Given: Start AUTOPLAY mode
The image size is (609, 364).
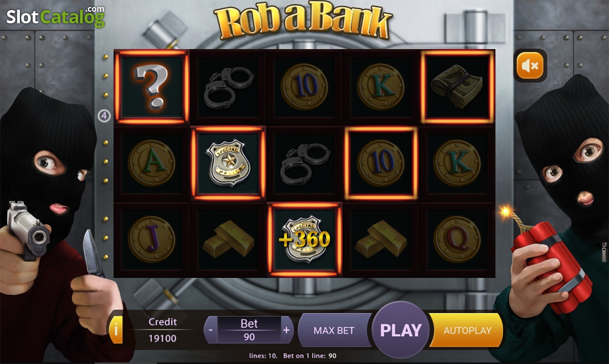Looking at the screenshot, I should coord(467,330).
